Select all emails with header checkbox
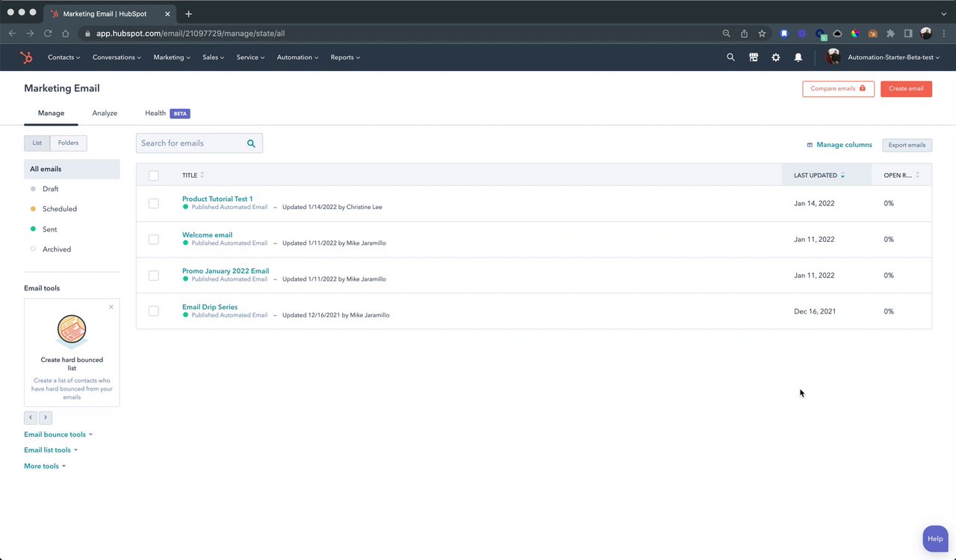This screenshot has height=560, width=956. click(154, 175)
